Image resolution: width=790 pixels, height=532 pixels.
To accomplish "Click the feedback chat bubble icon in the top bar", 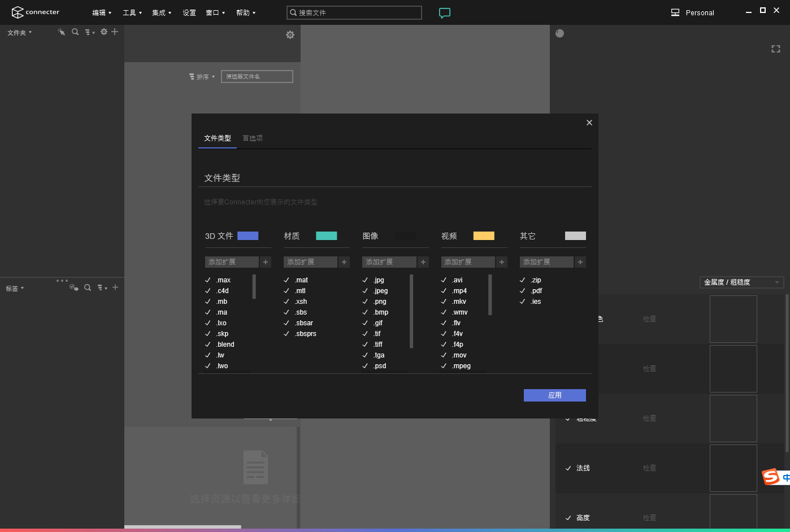I will pyautogui.click(x=445, y=12).
